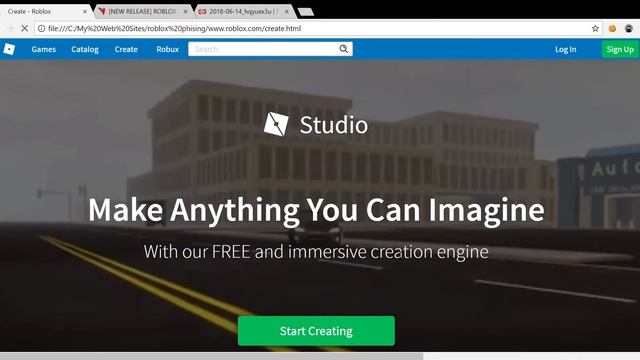Click the browser address bar URL
Screen dimensions: 640x360
tap(174, 28)
